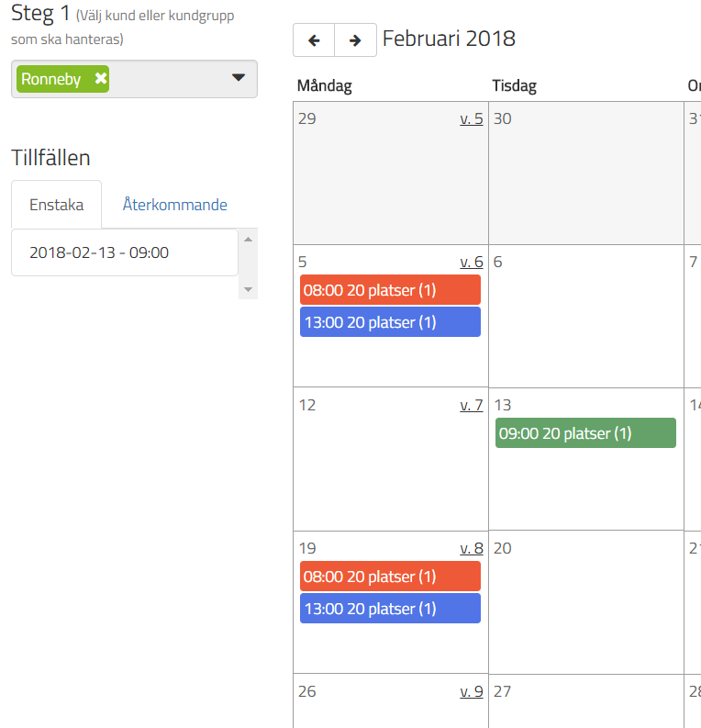Open the 08:00 event on February 5
The width and height of the screenshot is (701, 728).
click(390, 290)
